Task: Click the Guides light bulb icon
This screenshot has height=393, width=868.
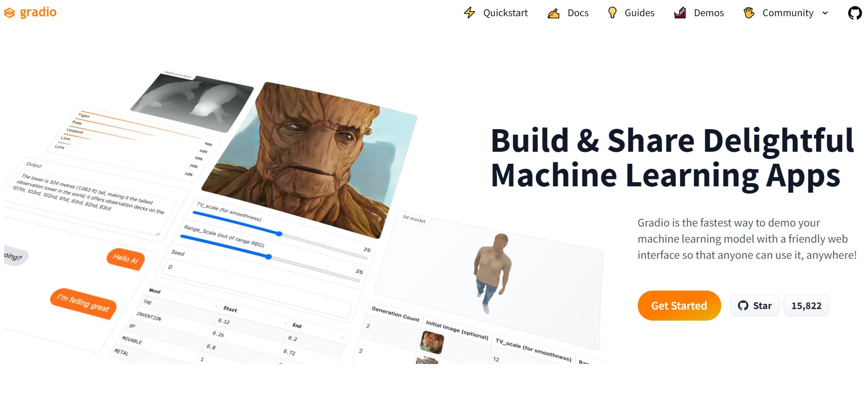Action: (612, 12)
